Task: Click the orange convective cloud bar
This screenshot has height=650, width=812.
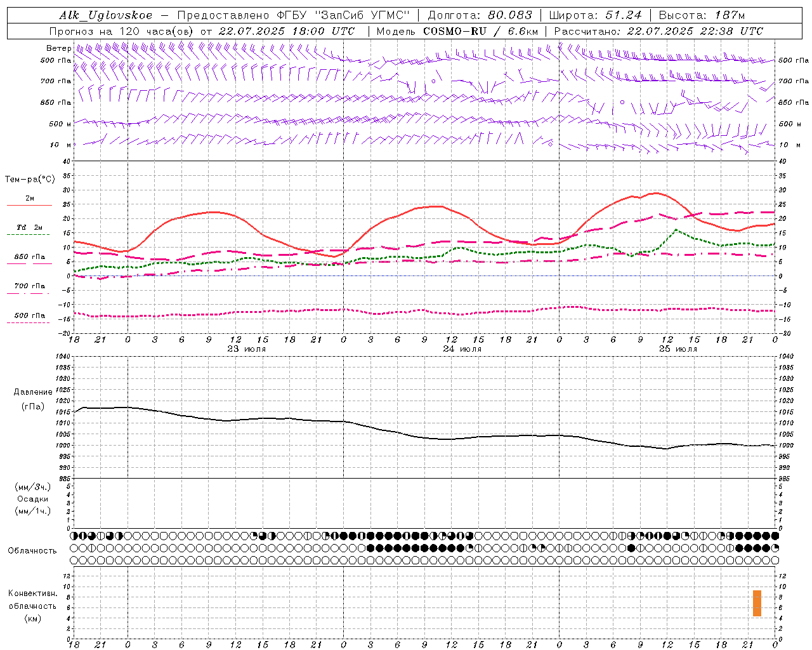Action: coord(757,603)
